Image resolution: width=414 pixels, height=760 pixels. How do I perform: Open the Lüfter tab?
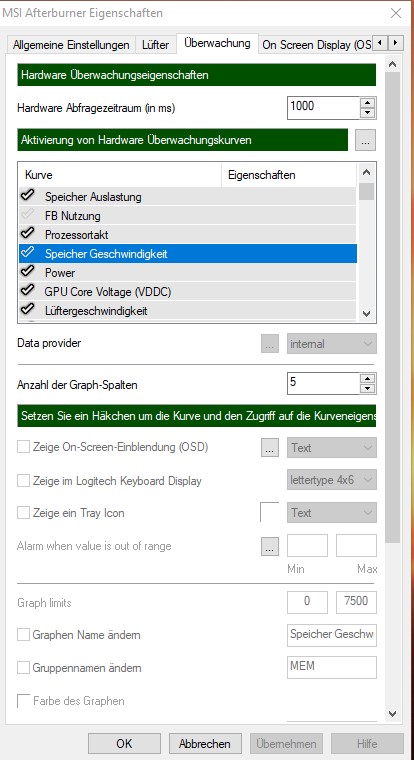pyautogui.click(x=156, y=45)
